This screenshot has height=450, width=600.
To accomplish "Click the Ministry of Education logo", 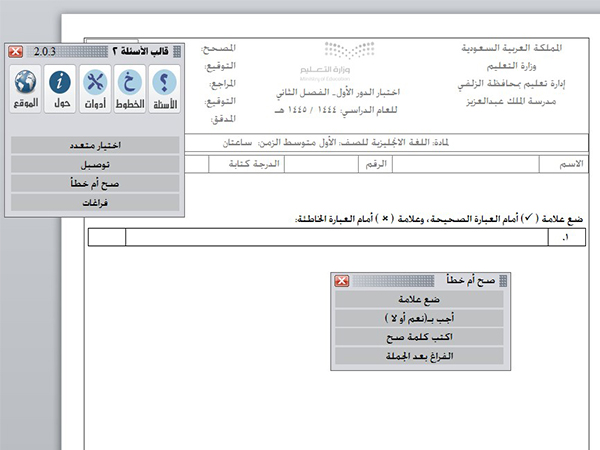I will tap(345, 58).
